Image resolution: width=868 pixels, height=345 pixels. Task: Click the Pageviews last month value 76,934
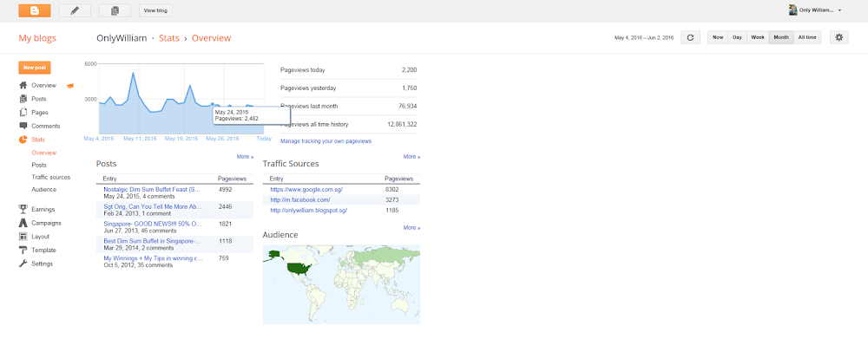407,106
